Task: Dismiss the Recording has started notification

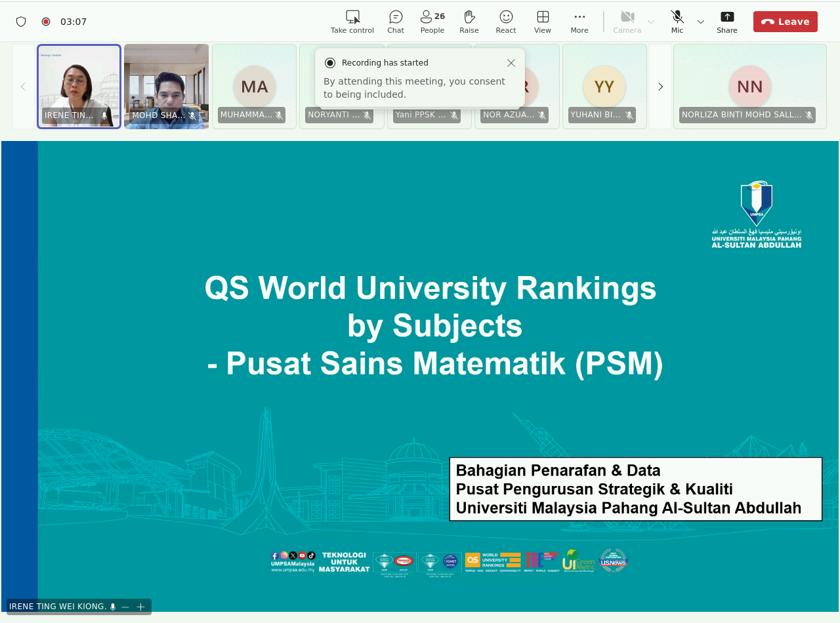Action: pyautogui.click(x=511, y=63)
